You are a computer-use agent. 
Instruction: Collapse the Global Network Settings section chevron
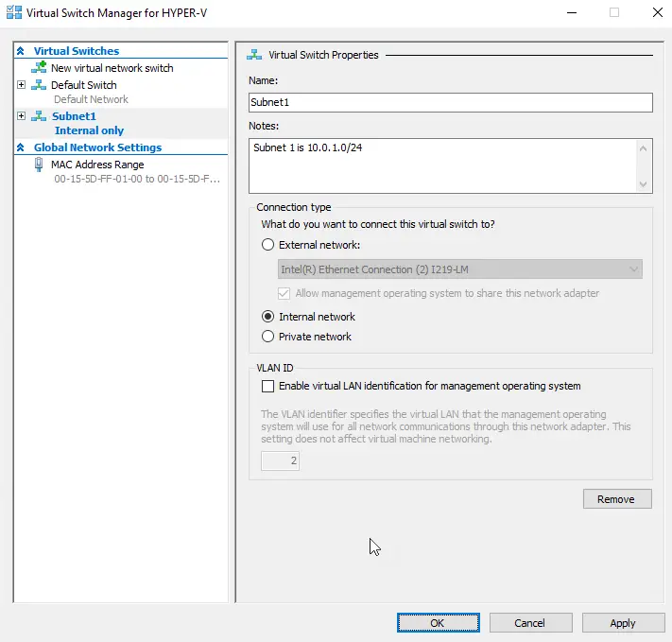20,147
